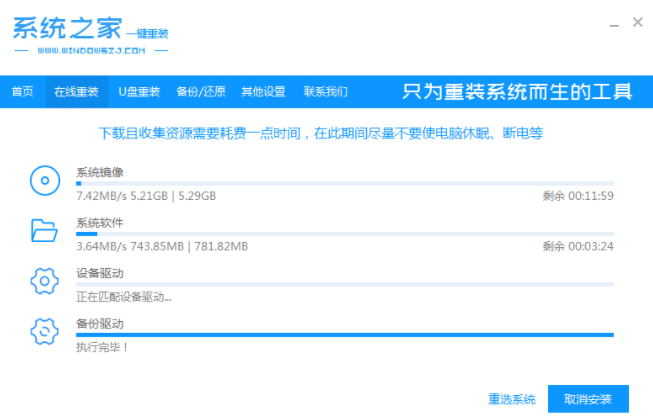The image size is (653, 419).
Task: Click the 执行完毕 status message
Action: tap(103, 347)
